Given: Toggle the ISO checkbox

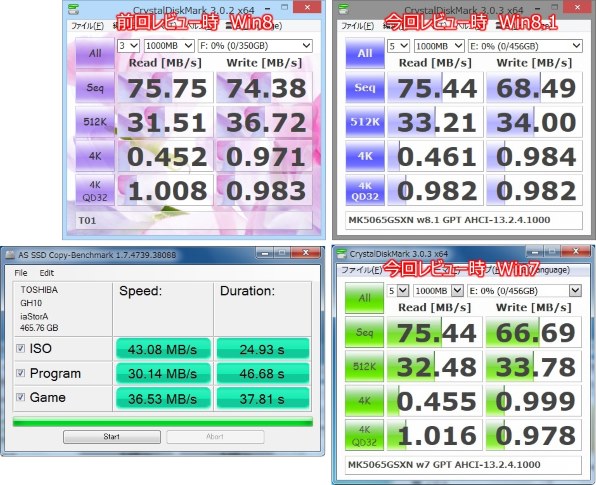Looking at the screenshot, I should 21,348.
